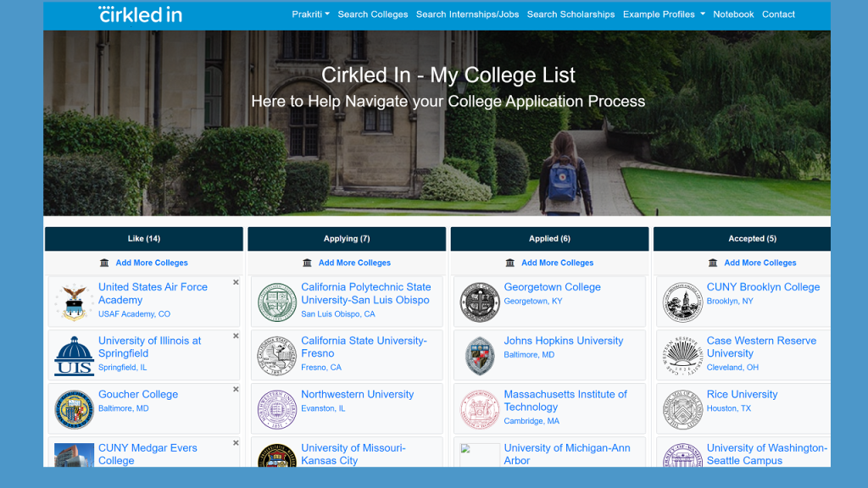Click the CUNY Brooklyn College seal
868x488 pixels.
[x=682, y=302]
